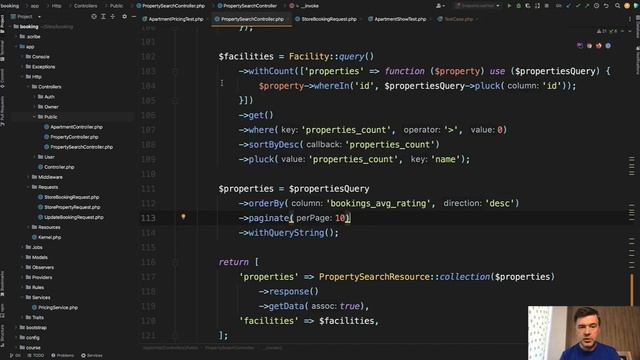Open preview in PhpStorm built-in browser icon
Image resolution: width=640 pixels, height=360 pixels.
580,46
